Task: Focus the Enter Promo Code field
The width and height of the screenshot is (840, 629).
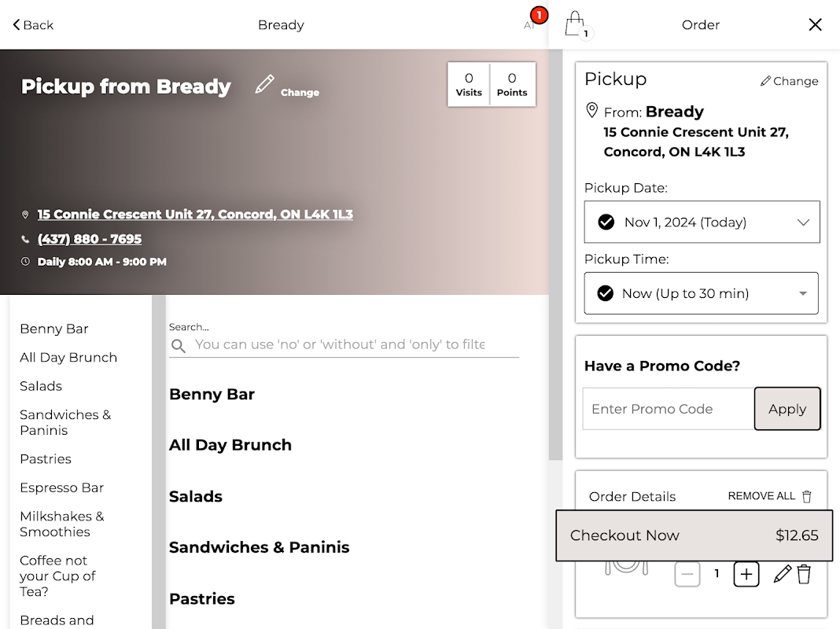Action: coord(668,409)
